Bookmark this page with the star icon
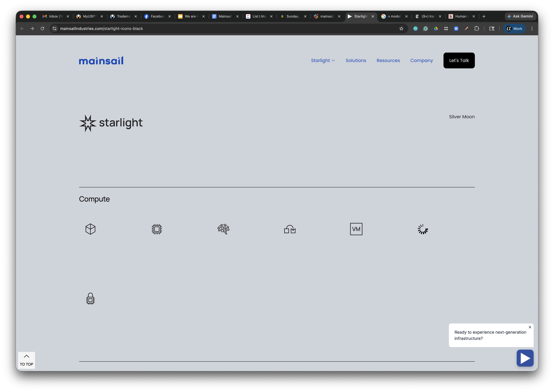The image size is (554, 392). pos(401,29)
